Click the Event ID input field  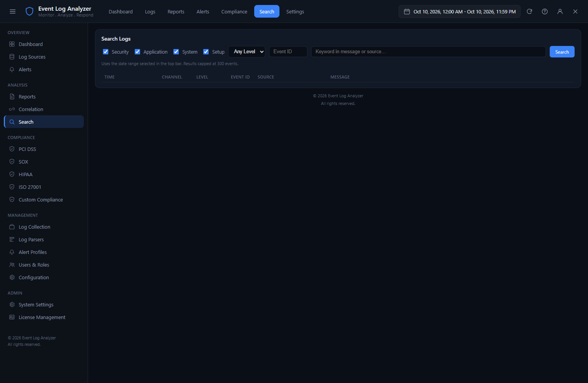288,52
